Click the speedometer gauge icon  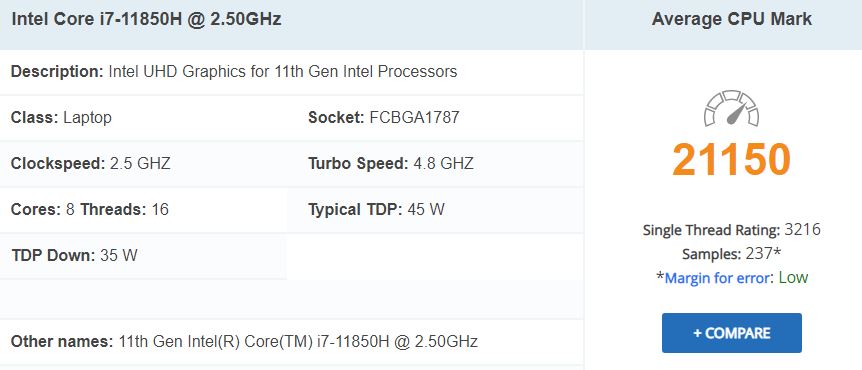pos(731,108)
